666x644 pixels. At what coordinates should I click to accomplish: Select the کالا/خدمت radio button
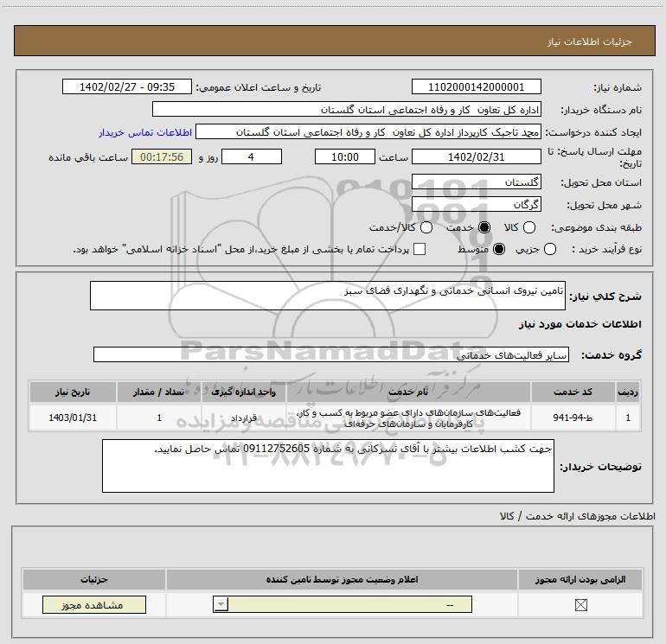(x=426, y=227)
